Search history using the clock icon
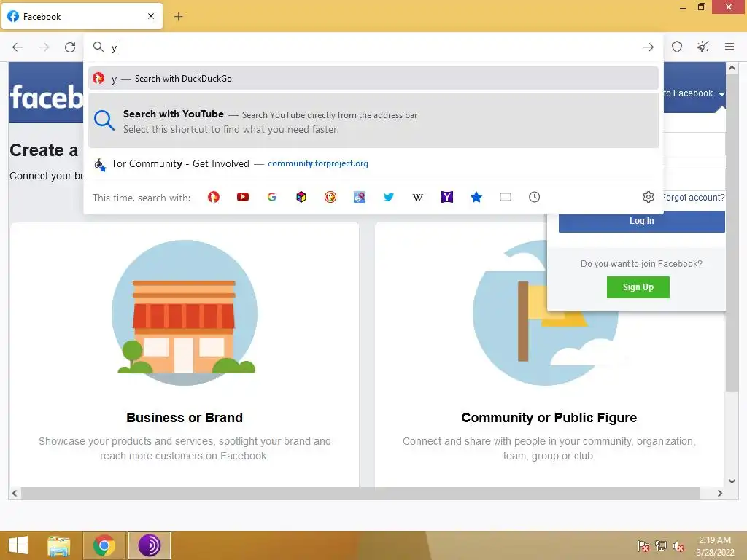747x560 pixels. 535,197
